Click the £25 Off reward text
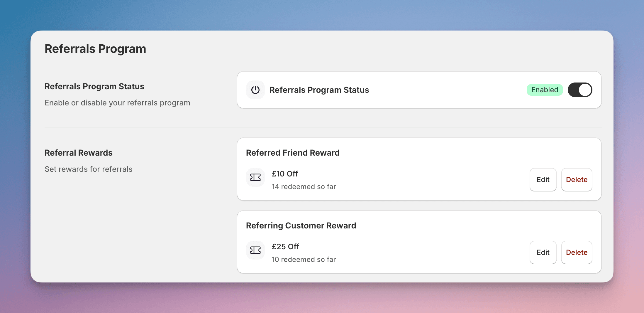 pos(285,246)
